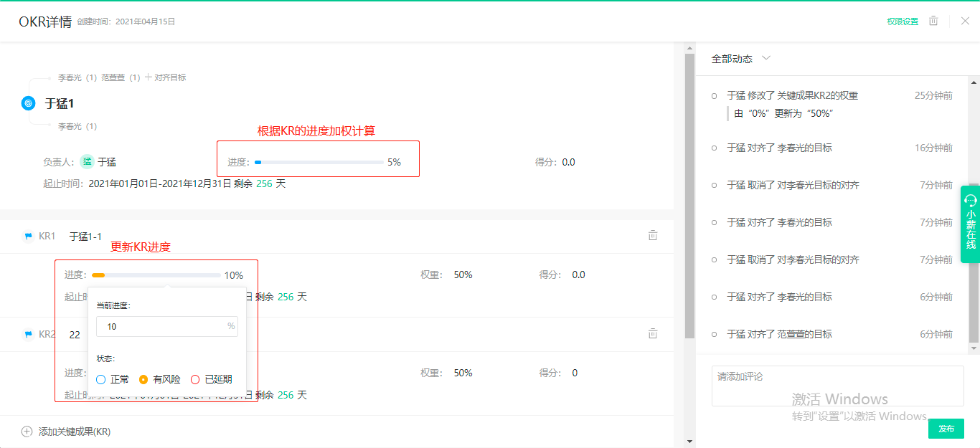Image resolution: width=980 pixels, height=448 pixels.
Task: Click the objective date range 2021年01月01日-2021年12月31日
Action: click(x=160, y=184)
